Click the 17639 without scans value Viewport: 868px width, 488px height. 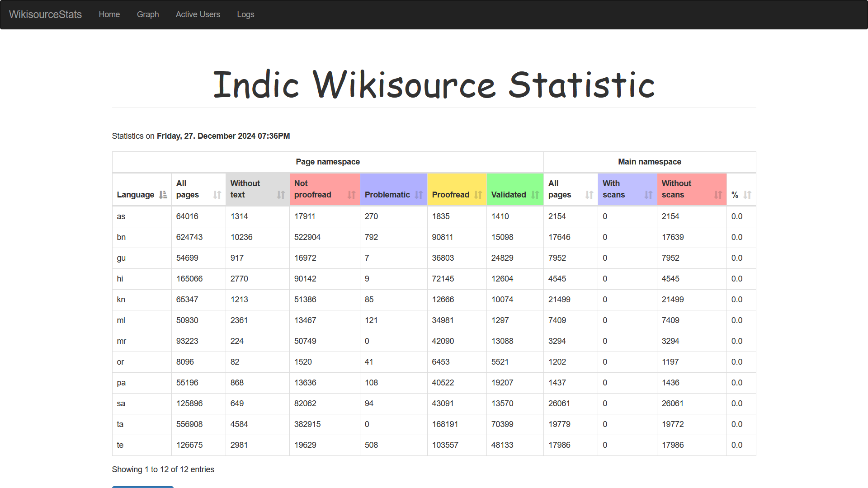click(673, 237)
